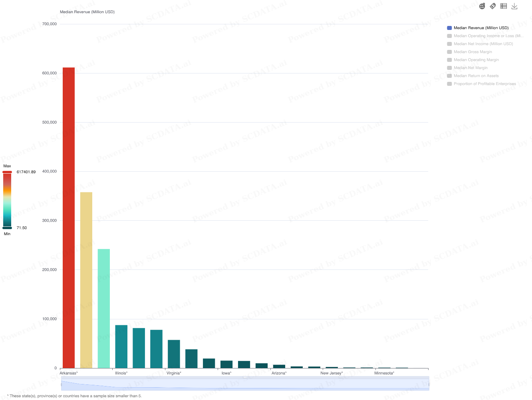Toggle Median Revenue (Million USD) legend series
Viewport: 532px width, 400px height.
pos(478,28)
